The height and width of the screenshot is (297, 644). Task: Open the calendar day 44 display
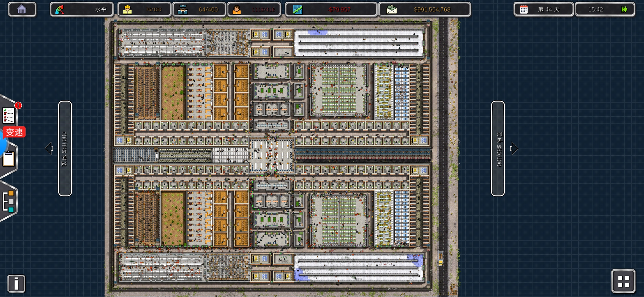point(543,9)
